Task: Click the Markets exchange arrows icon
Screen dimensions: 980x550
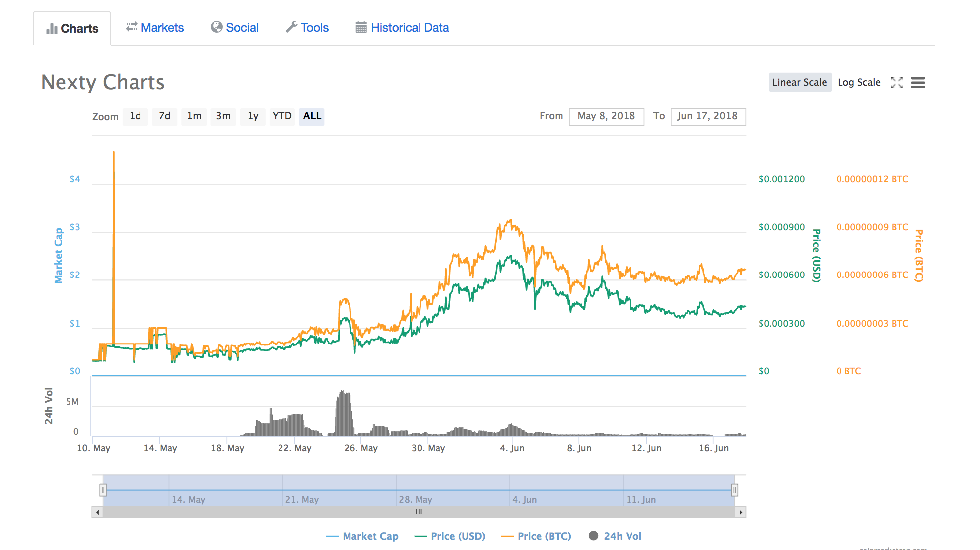Action: tap(132, 27)
